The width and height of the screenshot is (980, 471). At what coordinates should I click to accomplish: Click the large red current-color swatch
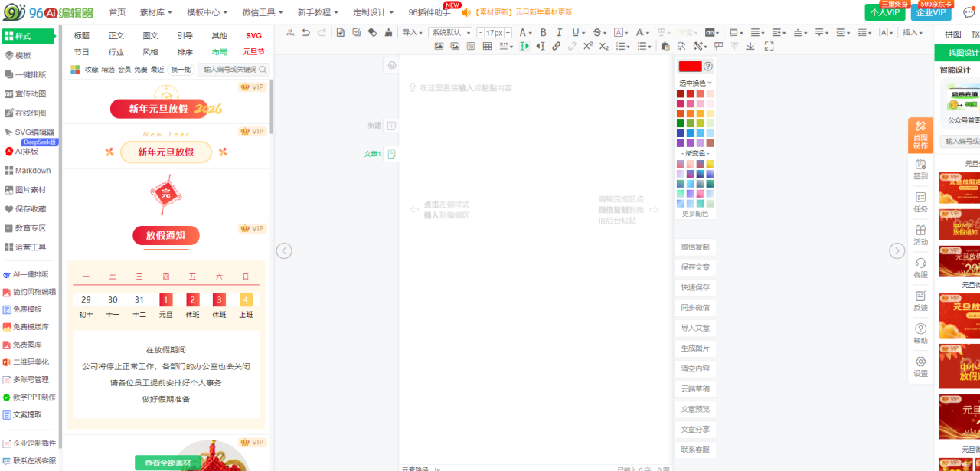pos(689,67)
